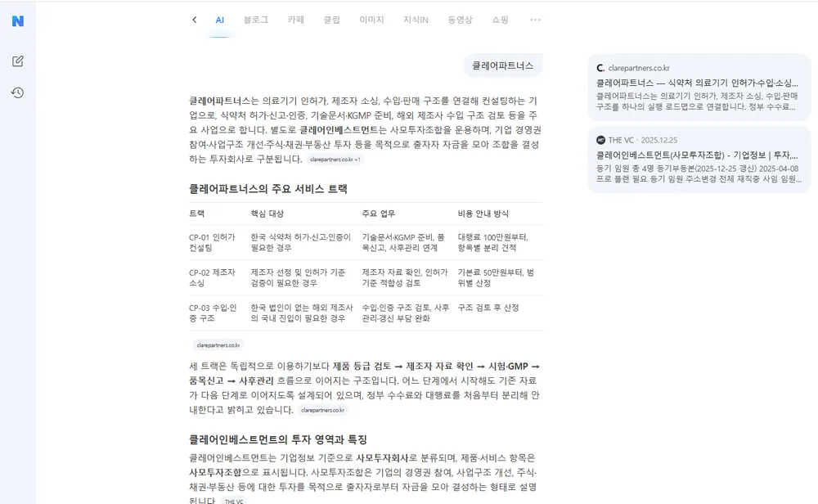This screenshot has height=504, width=818.
Task: Start a new chat with the pencil icon
Action: [x=18, y=61]
